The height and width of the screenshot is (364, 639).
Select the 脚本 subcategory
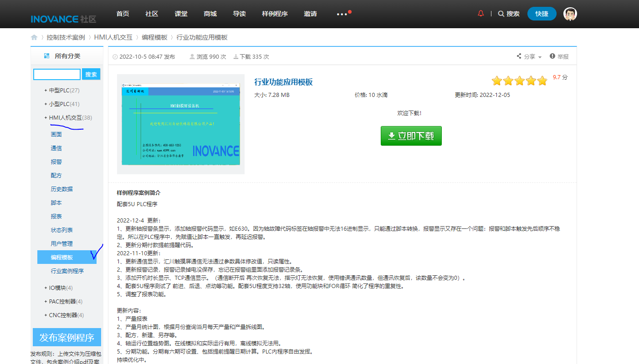tap(56, 202)
